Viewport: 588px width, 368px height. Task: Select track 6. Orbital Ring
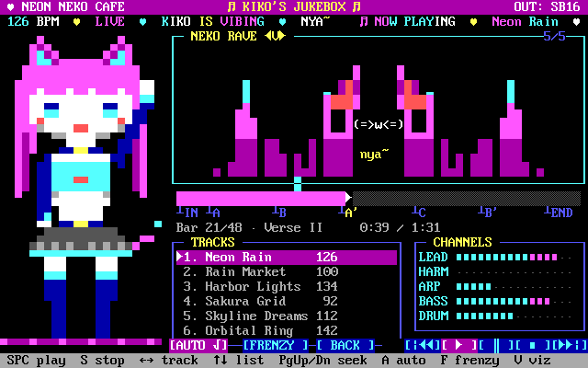pyautogui.click(x=287, y=330)
